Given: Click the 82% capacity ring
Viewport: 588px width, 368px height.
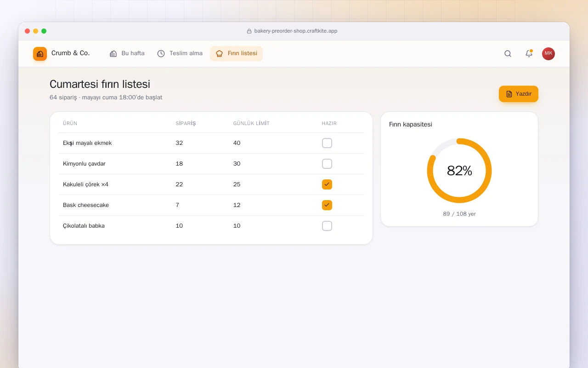Looking at the screenshot, I should (459, 171).
